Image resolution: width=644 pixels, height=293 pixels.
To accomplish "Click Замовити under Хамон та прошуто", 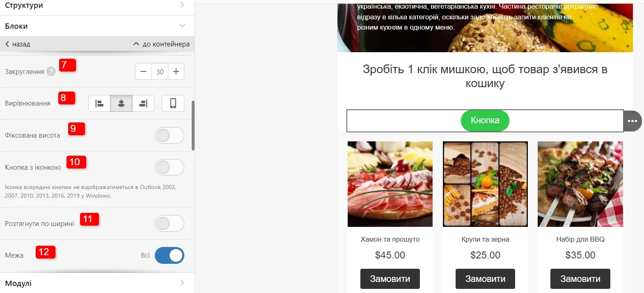I will click(390, 279).
